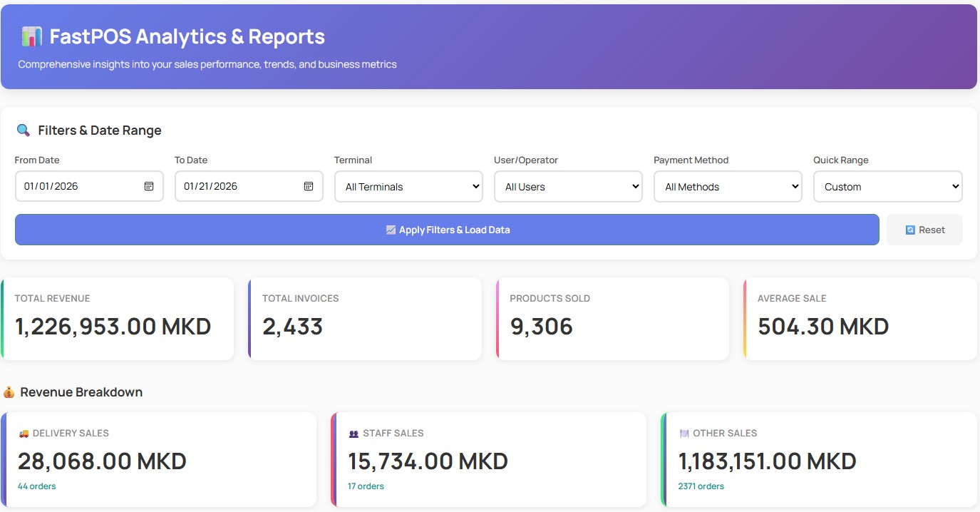Click the flags icon on the Other Sales card

coord(684,433)
